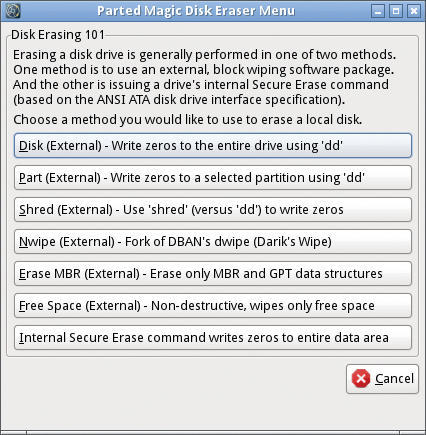Viewport: 426px width, 435px height.
Task: Maximize the Disk Eraser Menu window
Action: (x=396, y=11)
